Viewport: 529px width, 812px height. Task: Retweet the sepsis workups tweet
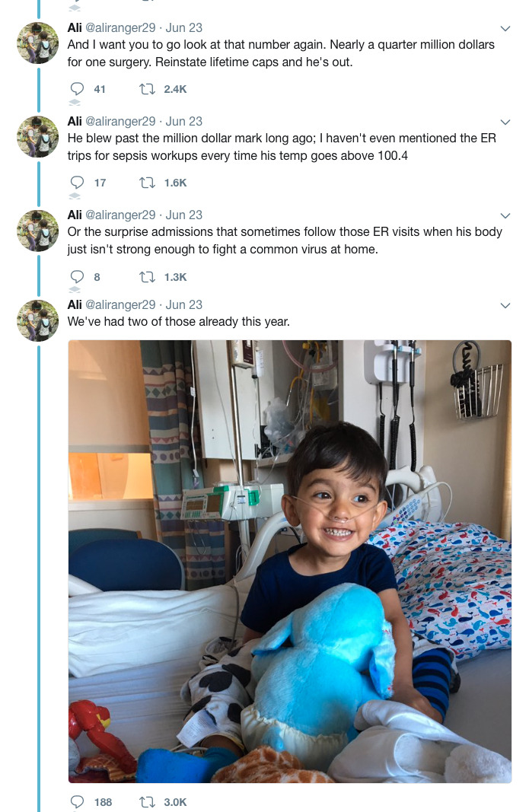coord(145,183)
